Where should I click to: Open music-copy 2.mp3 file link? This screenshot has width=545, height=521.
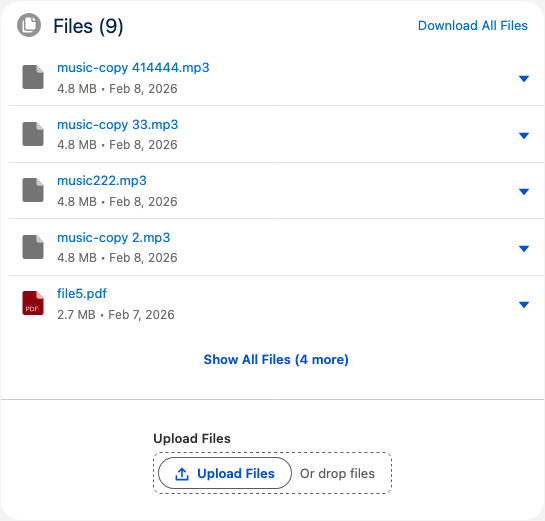point(114,238)
